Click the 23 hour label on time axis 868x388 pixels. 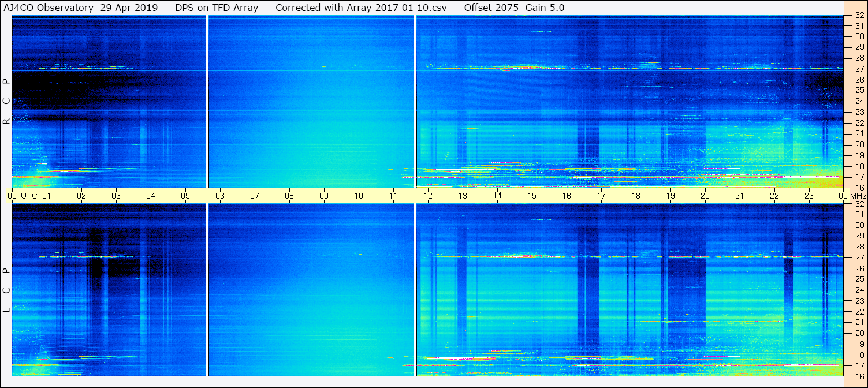click(809, 196)
